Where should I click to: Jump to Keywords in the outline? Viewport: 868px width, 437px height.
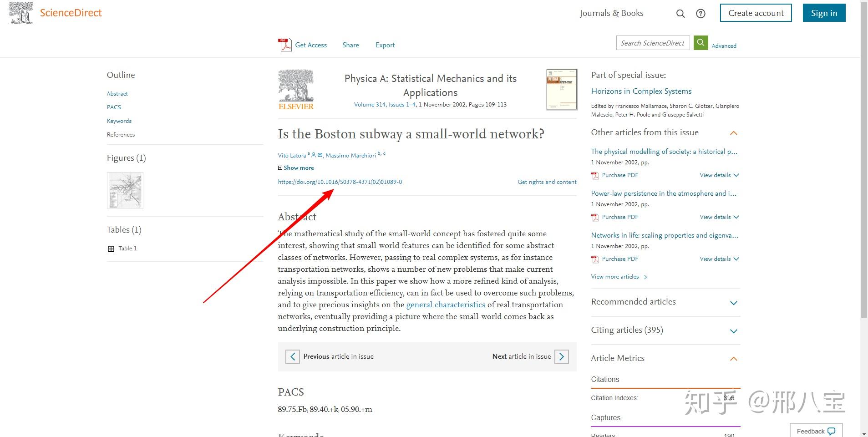pos(119,121)
